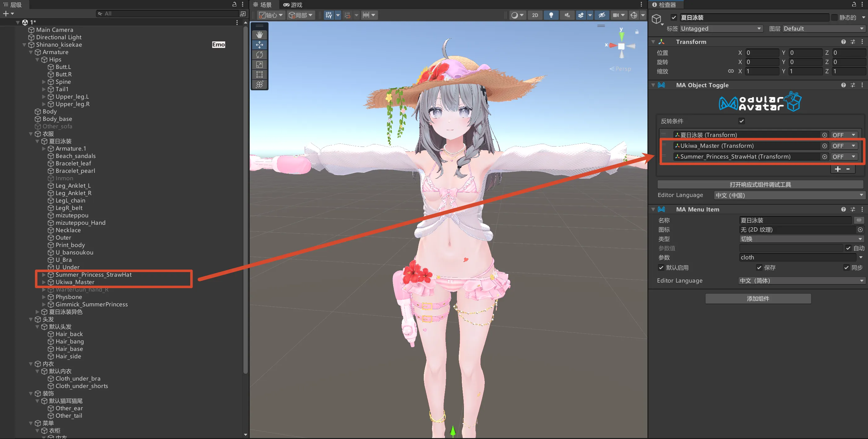
Task: Open search-by-type icon beside Hierarchy search
Action: pyautogui.click(x=243, y=14)
